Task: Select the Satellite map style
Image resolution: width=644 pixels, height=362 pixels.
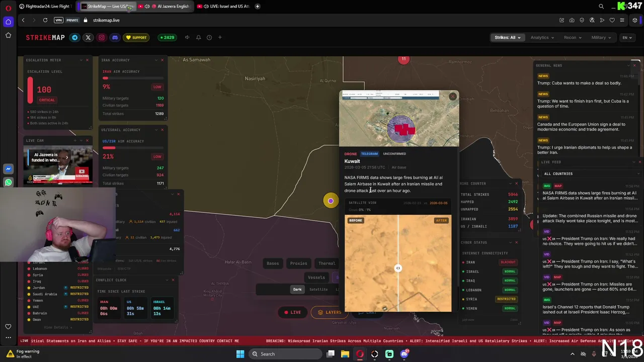Action: click(x=318, y=289)
